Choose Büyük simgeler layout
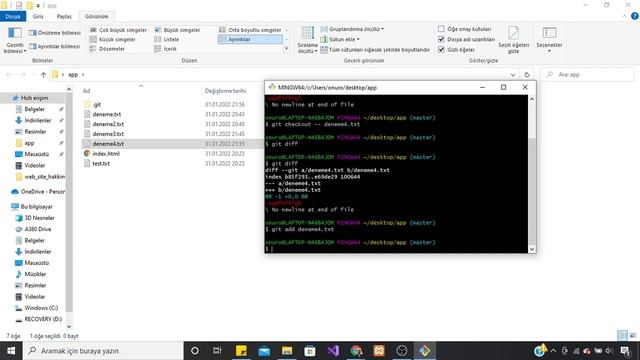 [x=178, y=30]
